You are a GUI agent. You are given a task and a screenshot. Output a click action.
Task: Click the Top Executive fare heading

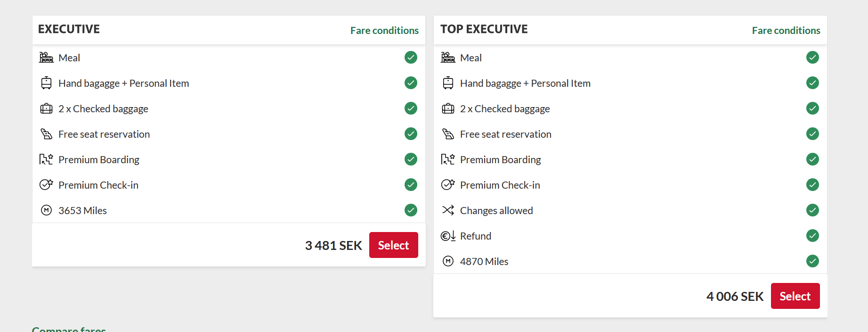pyautogui.click(x=484, y=29)
